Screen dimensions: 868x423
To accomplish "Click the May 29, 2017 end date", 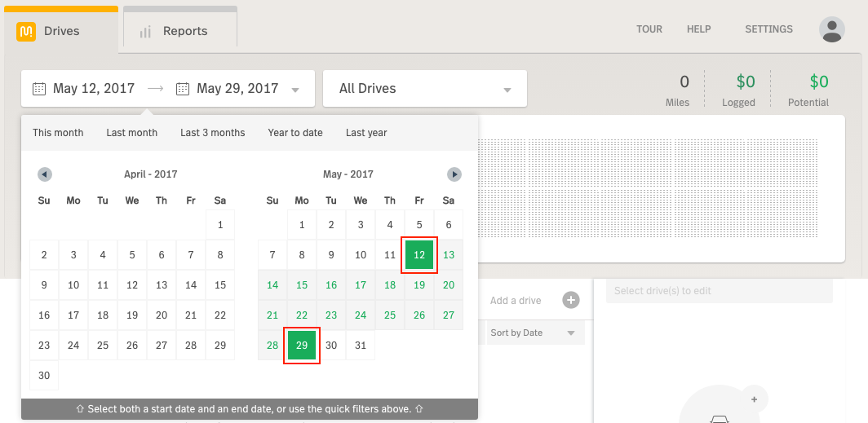I will click(x=237, y=89).
